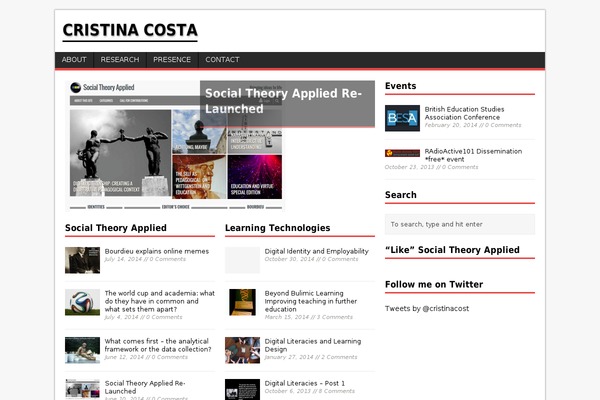Click the Digital Literacies Post 1 thumbnail

point(242,390)
